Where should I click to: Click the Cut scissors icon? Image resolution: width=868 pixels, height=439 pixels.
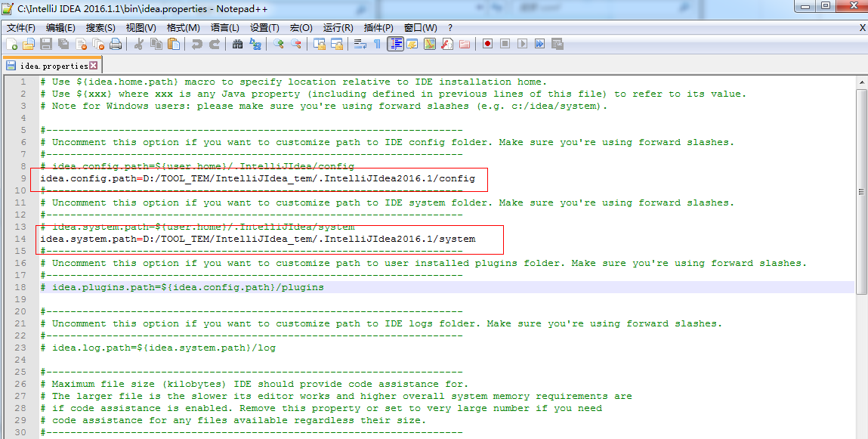[x=139, y=45]
